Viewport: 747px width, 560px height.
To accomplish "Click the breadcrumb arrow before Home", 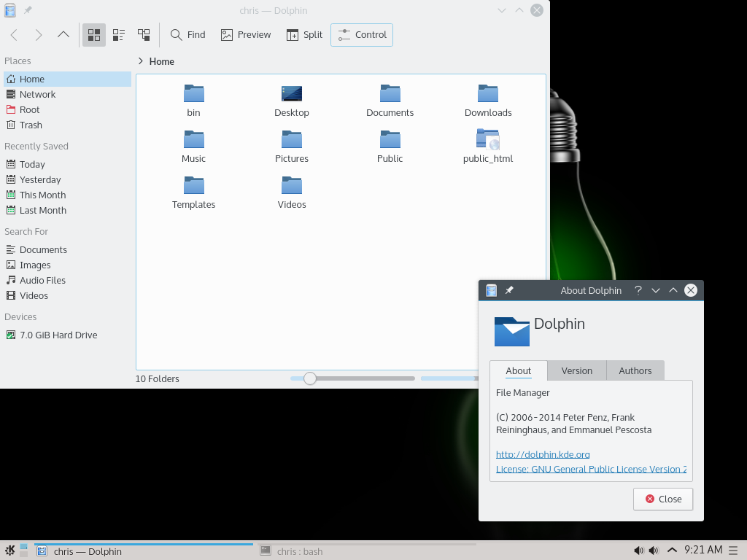I will click(141, 61).
